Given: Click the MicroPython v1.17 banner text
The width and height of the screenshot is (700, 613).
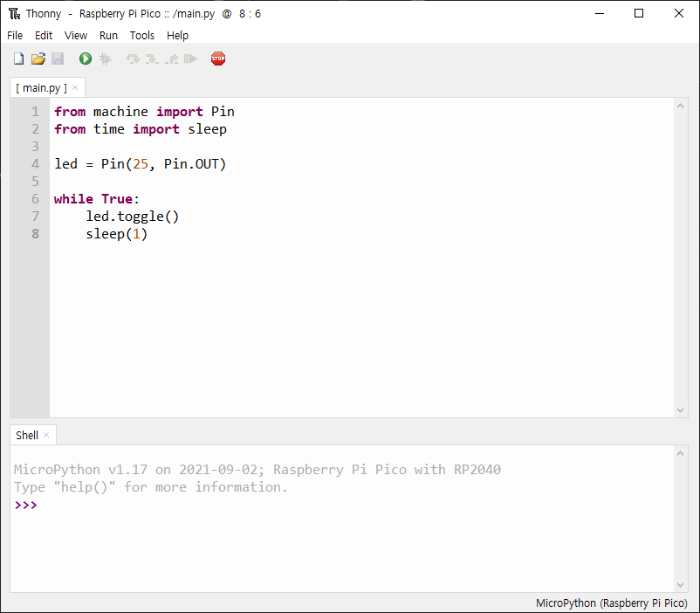Looking at the screenshot, I should [x=257, y=470].
